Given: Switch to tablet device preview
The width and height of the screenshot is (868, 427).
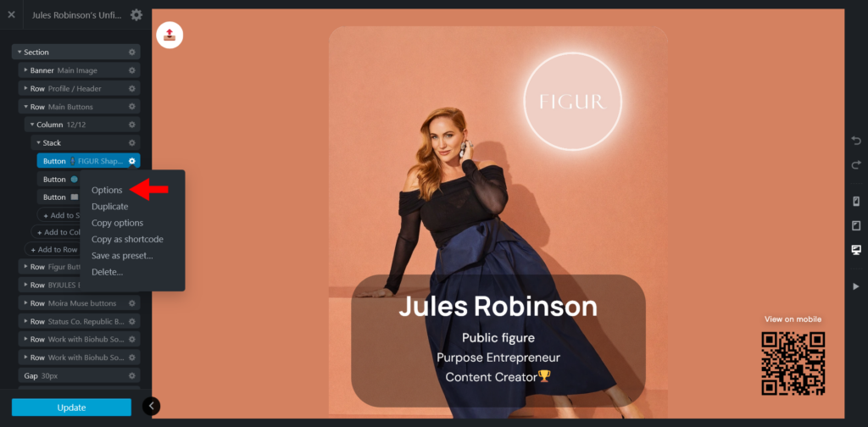Looking at the screenshot, I should [856, 225].
